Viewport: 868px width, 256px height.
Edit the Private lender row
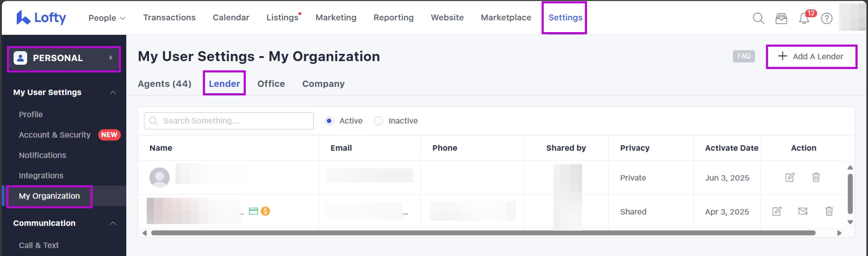click(790, 177)
